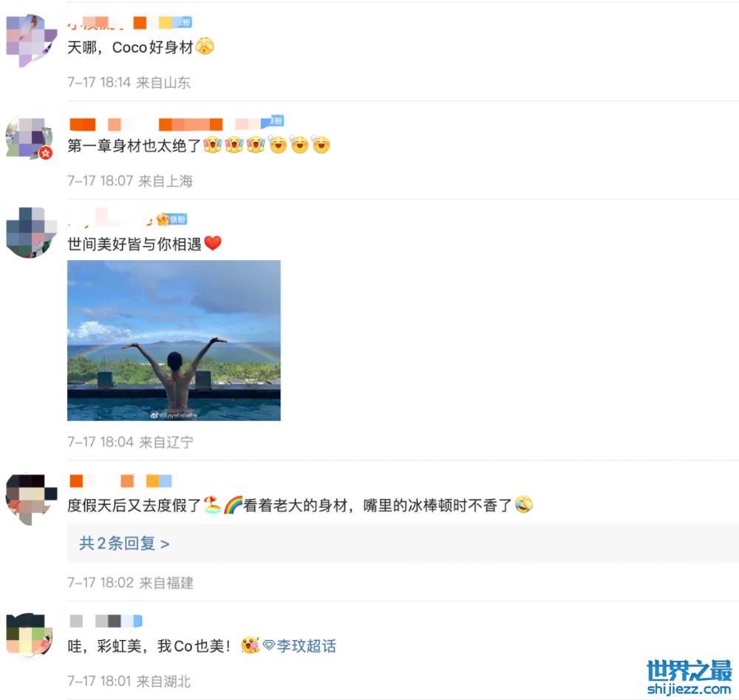The width and height of the screenshot is (739, 700).
Task: Click the first commenter's avatar from 山东
Action: [x=31, y=41]
